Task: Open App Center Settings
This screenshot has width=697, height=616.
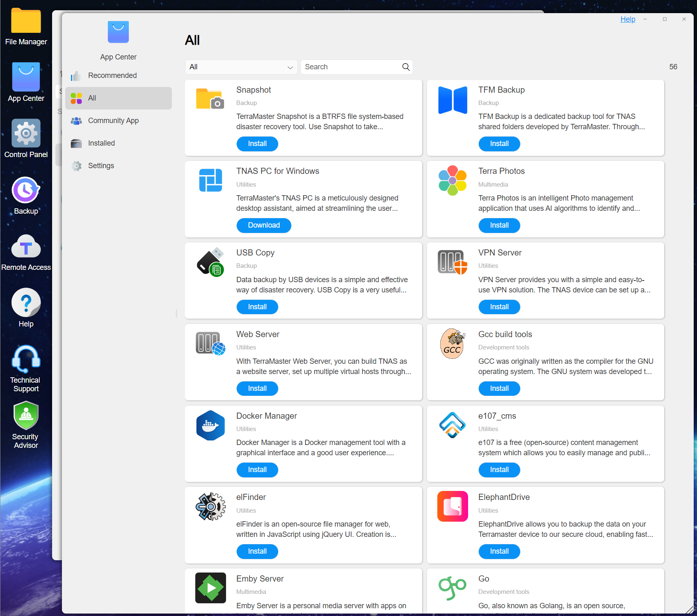Action: point(119,166)
